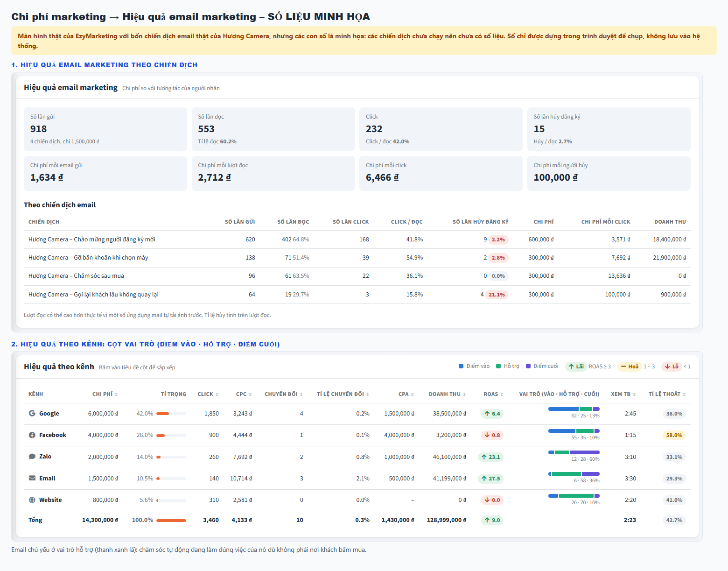Sort channels by Doanh thu column header
The image size is (728, 571).
coord(448,394)
